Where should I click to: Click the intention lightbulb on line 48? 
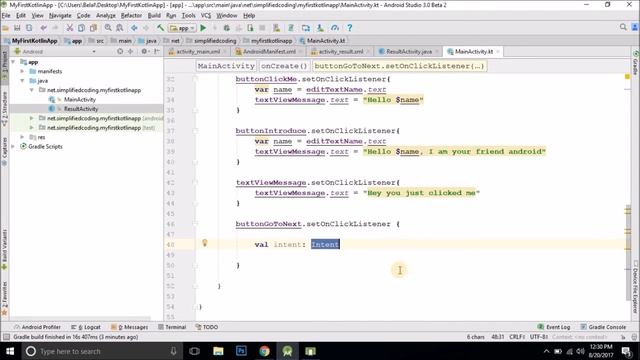coord(205,243)
